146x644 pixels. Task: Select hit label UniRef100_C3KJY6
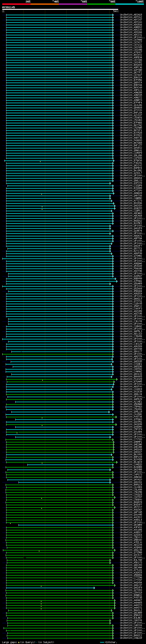click(x=131, y=321)
